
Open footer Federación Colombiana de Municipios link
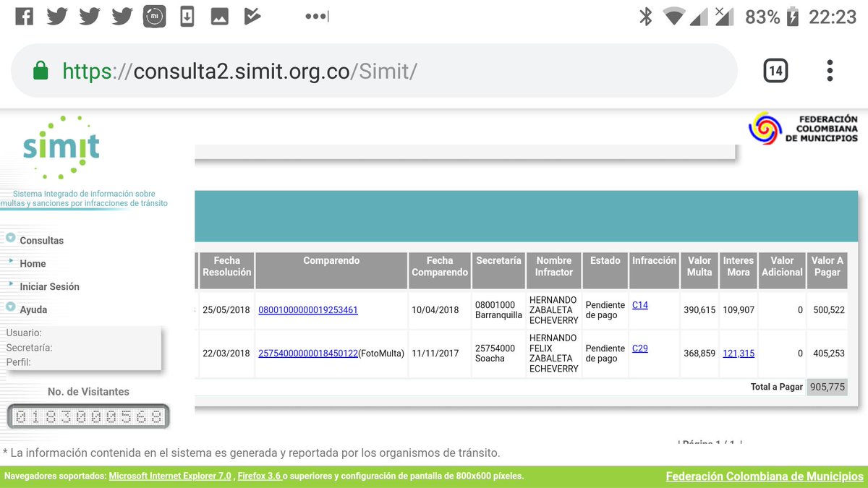coord(765,476)
